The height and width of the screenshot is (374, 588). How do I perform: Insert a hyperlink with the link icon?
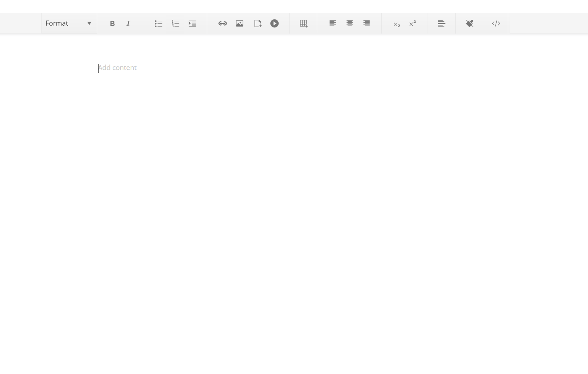click(223, 23)
